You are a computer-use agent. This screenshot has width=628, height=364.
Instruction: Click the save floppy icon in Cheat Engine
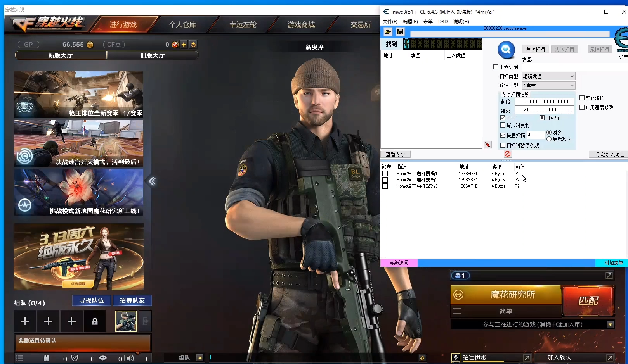pyautogui.click(x=400, y=31)
